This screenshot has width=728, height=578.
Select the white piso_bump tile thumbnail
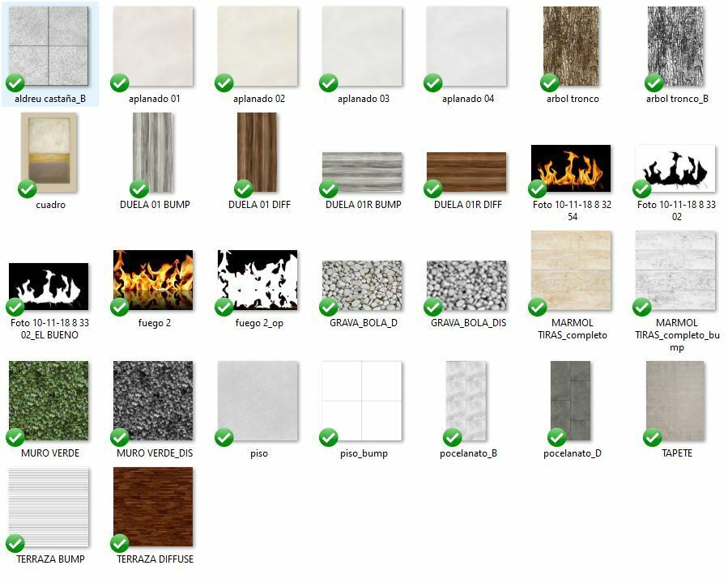362,401
